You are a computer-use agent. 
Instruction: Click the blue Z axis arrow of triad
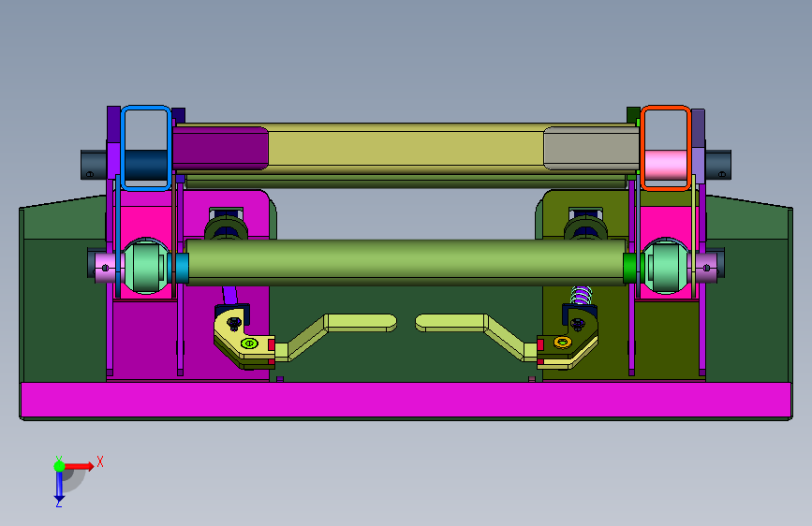[59, 487]
